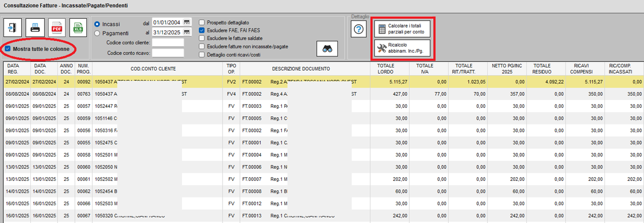Uncheck Mostra tutte le colonne
The height and width of the screenshot is (223, 644).
tap(8, 49)
